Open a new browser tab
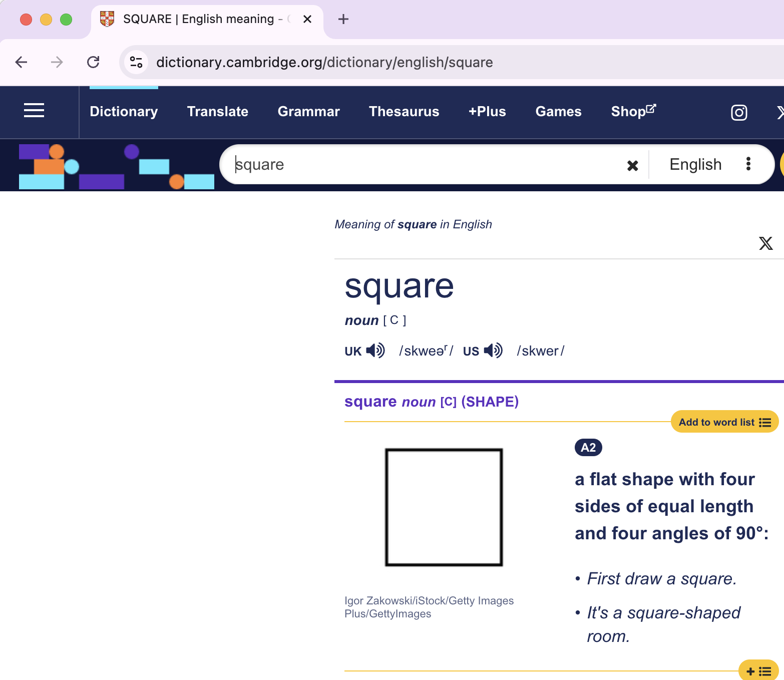 [x=343, y=19]
